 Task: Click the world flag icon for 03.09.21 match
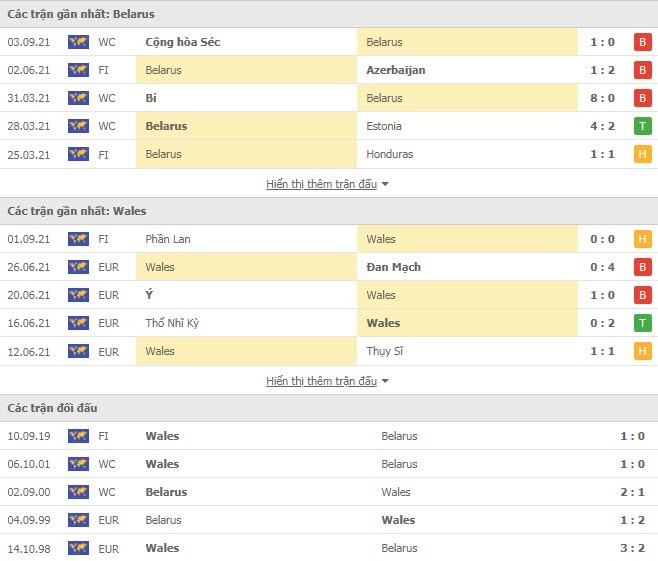point(78,42)
